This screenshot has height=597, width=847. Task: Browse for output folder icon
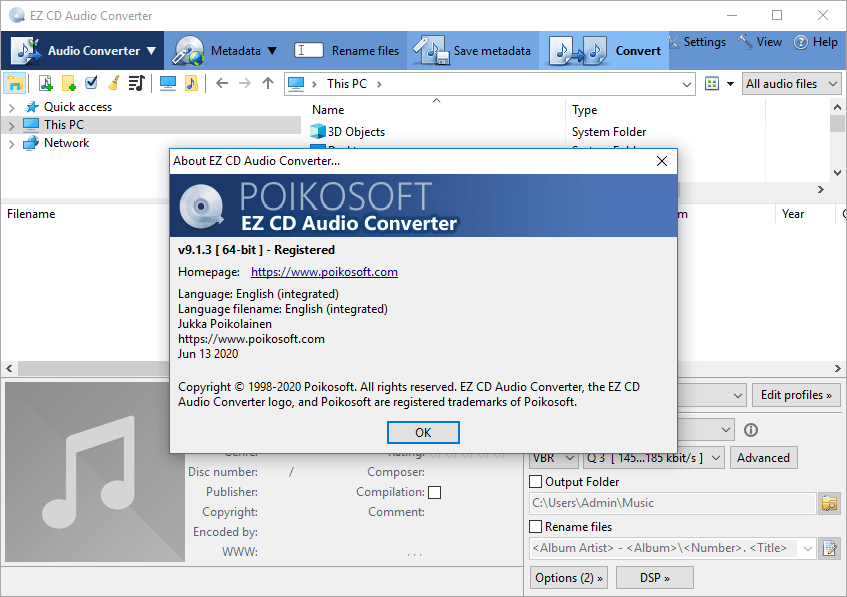click(829, 504)
